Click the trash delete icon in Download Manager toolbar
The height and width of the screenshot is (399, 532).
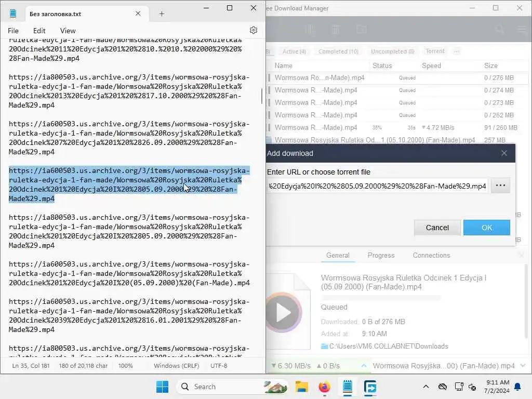[x=336, y=29]
